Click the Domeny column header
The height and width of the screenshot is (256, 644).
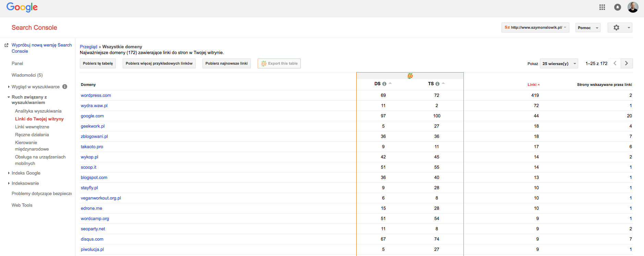88,85
